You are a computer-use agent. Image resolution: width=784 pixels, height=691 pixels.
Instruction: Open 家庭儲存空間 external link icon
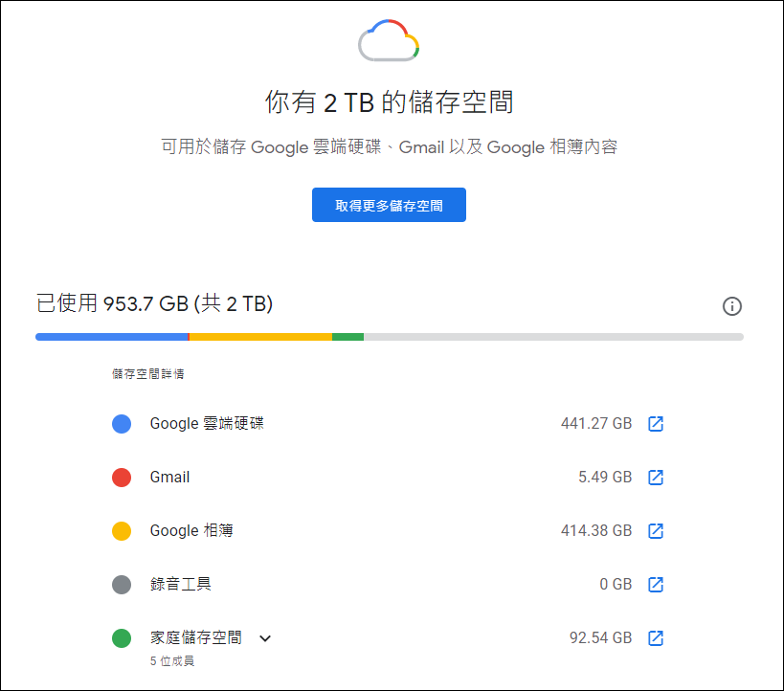(656, 638)
